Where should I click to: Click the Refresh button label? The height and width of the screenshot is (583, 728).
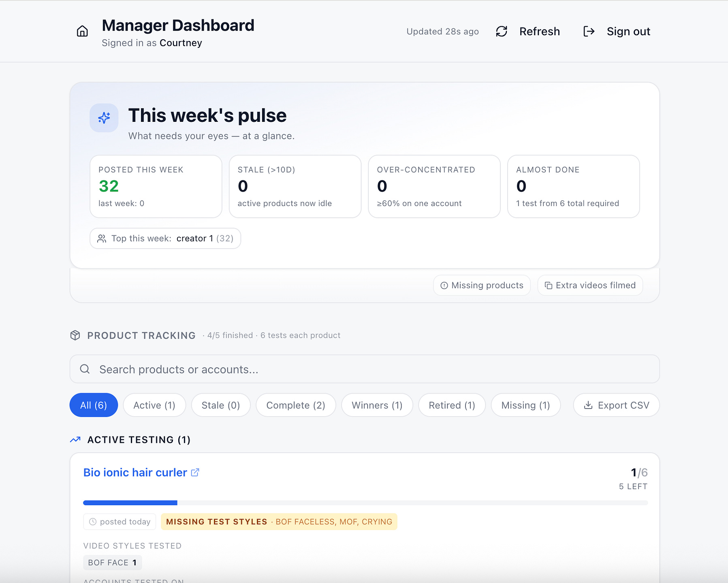pos(540,31)
